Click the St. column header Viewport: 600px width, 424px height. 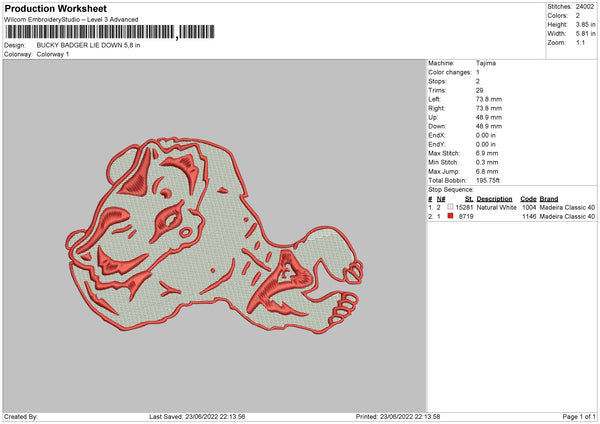[469, 199]
